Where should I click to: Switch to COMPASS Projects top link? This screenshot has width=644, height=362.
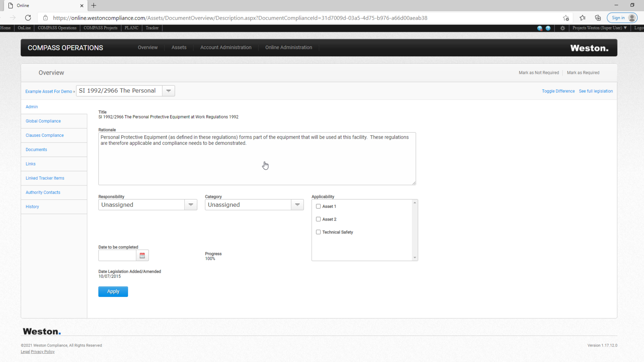pos(100,28)
